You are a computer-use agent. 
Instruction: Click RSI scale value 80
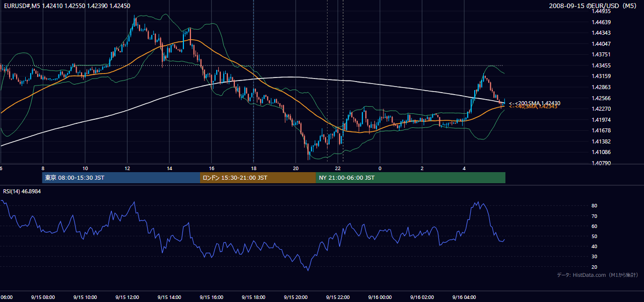click(595, 206)
